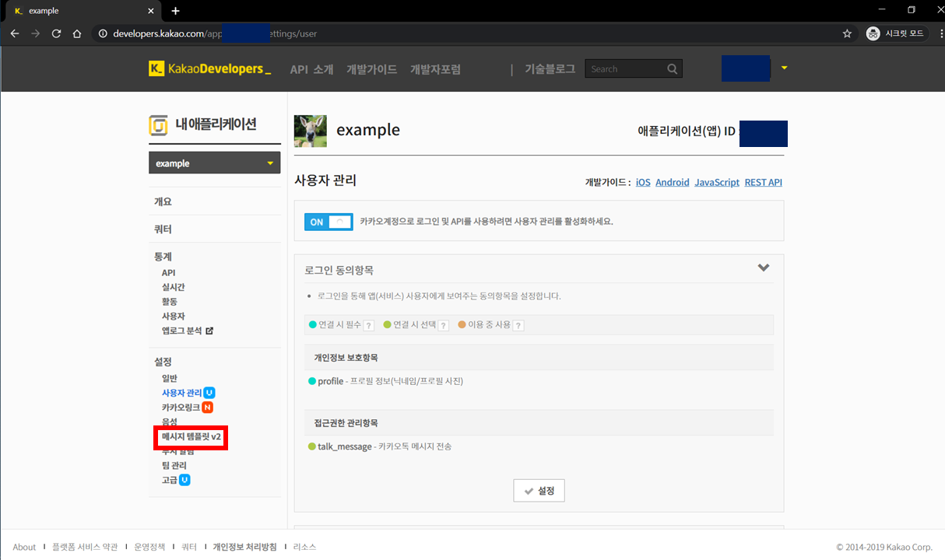Viewport: 945px width, 560px height.
Task: Open the account dropdown arrow in header
Action: 785,68
